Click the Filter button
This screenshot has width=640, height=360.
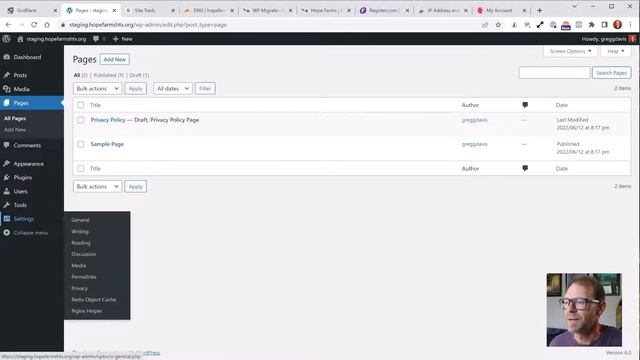point(205,89)
